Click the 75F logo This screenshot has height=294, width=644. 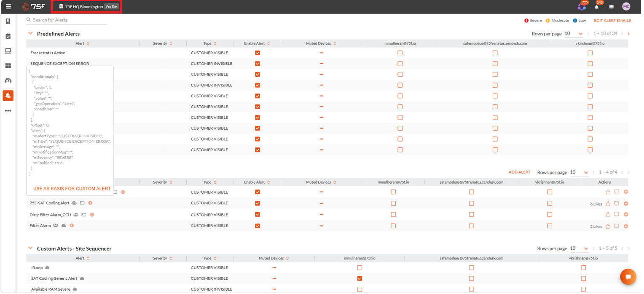34,6
